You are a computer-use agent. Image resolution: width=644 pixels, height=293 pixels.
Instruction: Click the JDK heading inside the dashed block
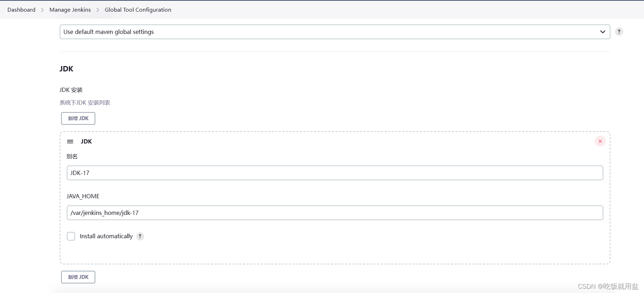pos(86,141)
